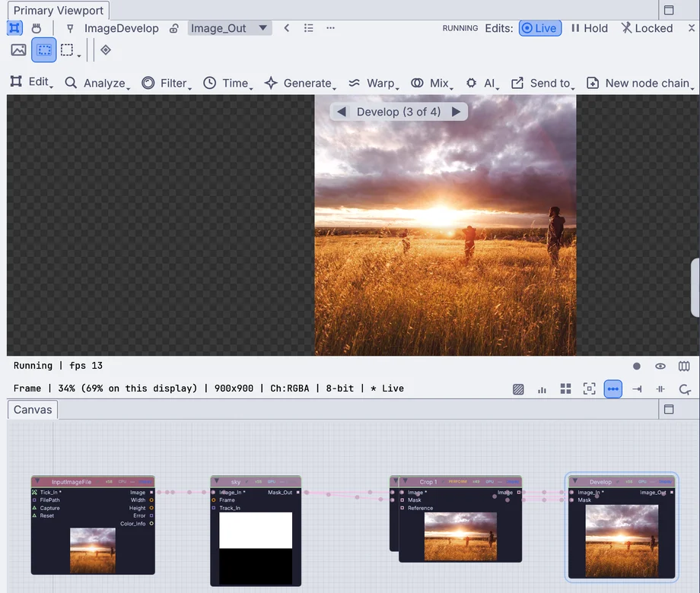Click the blue frame icon beside the hand tool
The width and height of the screenshot is (700, 593).
coord(14,28)
